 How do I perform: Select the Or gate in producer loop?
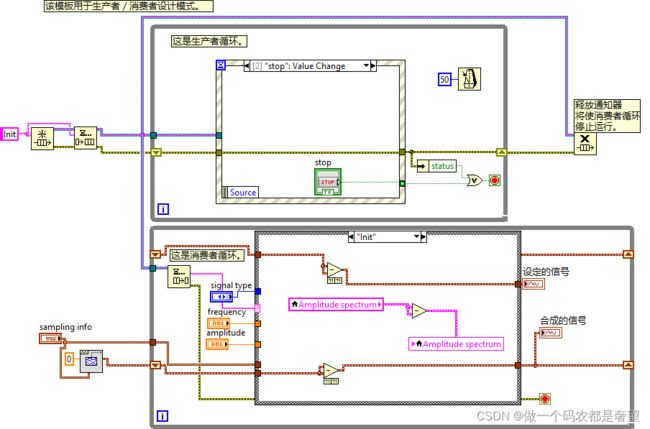coord(474,181)
